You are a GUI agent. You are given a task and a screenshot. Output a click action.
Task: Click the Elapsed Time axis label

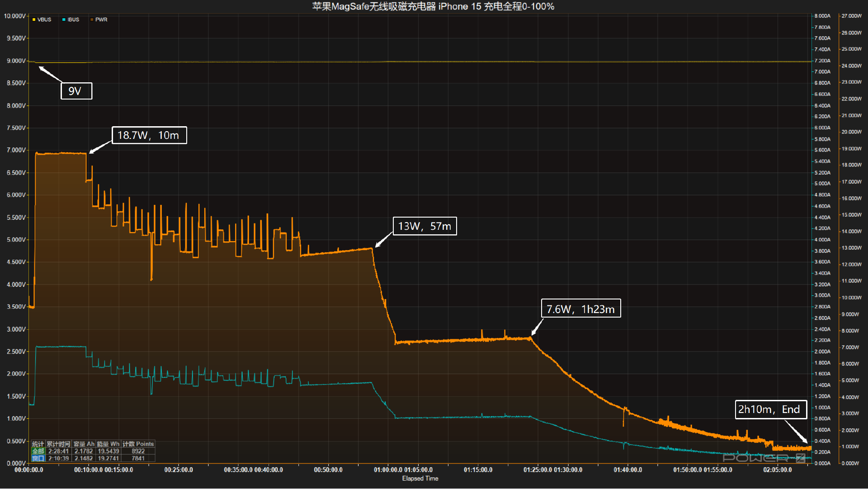click(420, 479)
